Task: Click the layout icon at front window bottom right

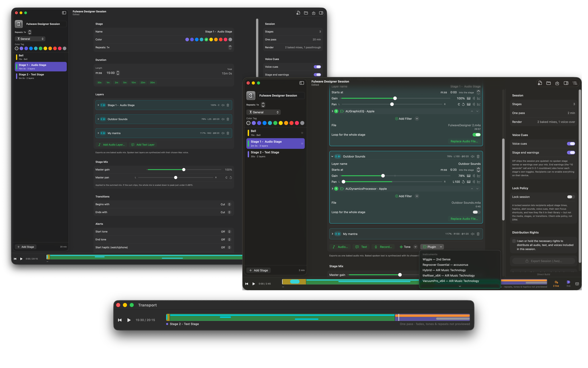Action: [577, 284]
